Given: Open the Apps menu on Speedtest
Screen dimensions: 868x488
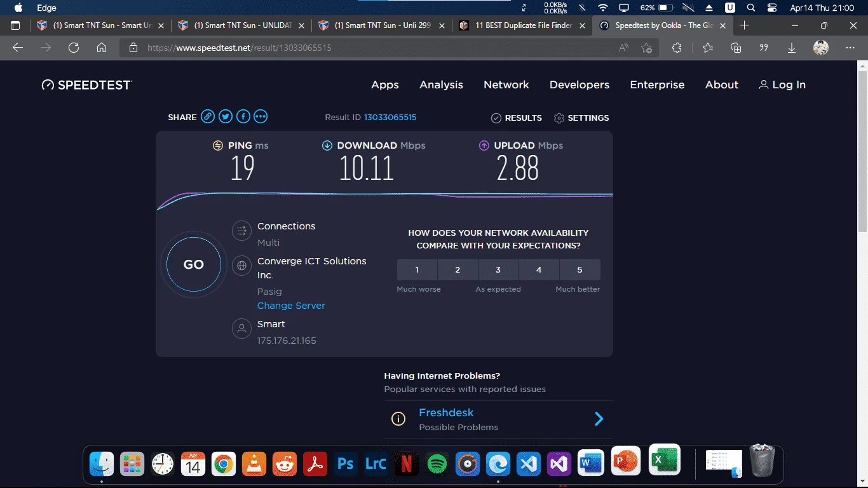Looking at the screenshot, I should pyautogui.click(x=385, y=85).
